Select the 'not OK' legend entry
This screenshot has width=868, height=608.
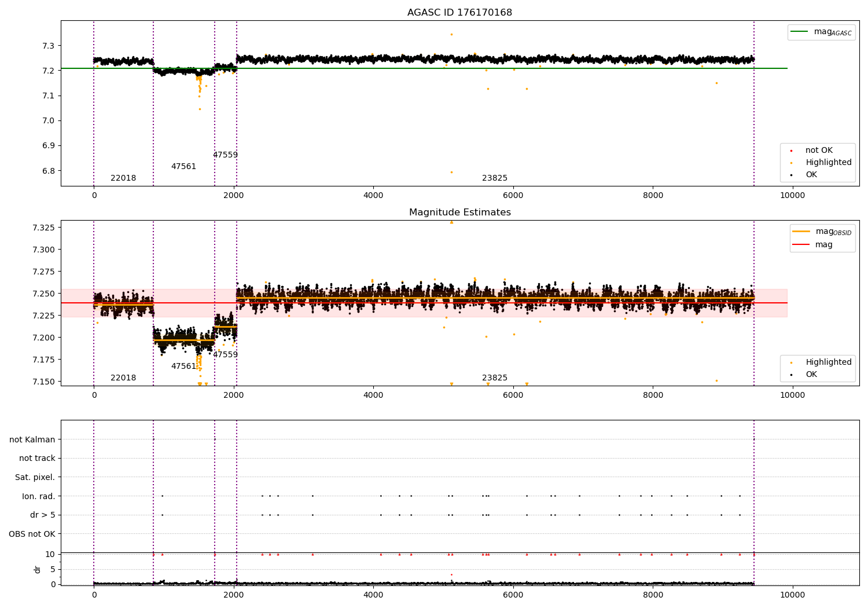819,150
